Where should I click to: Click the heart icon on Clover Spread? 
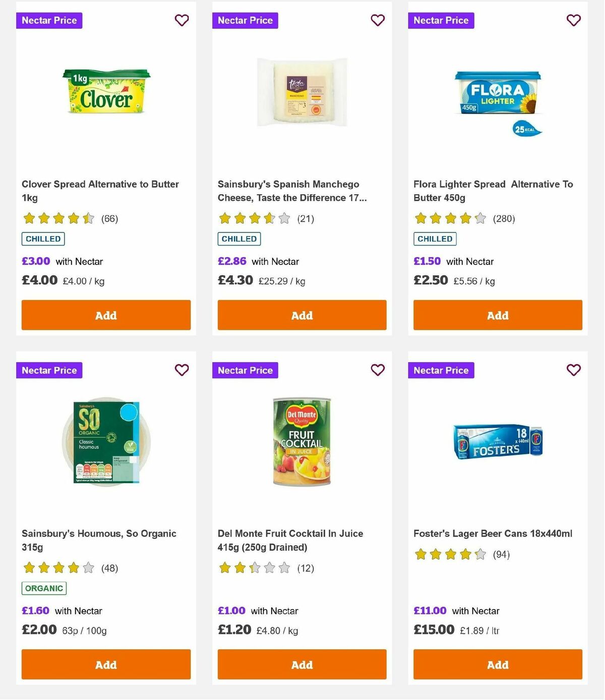click(181, 20)
